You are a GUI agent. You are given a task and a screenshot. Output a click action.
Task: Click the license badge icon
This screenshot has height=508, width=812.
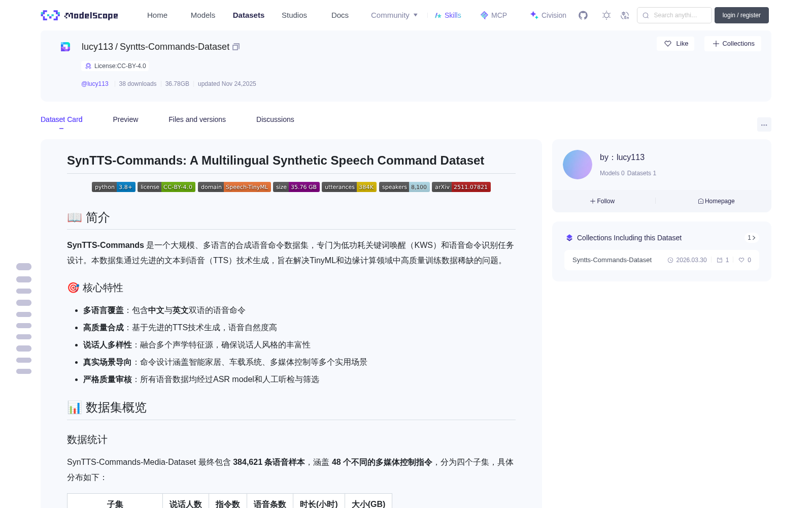coord(88,66)
